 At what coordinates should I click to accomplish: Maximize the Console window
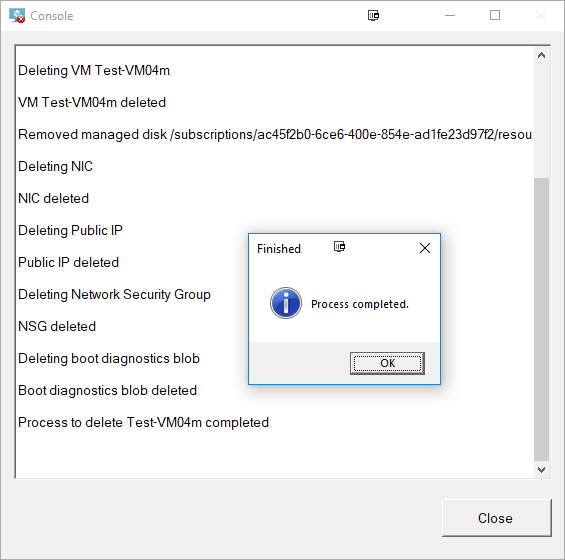(x=495, y=15)
